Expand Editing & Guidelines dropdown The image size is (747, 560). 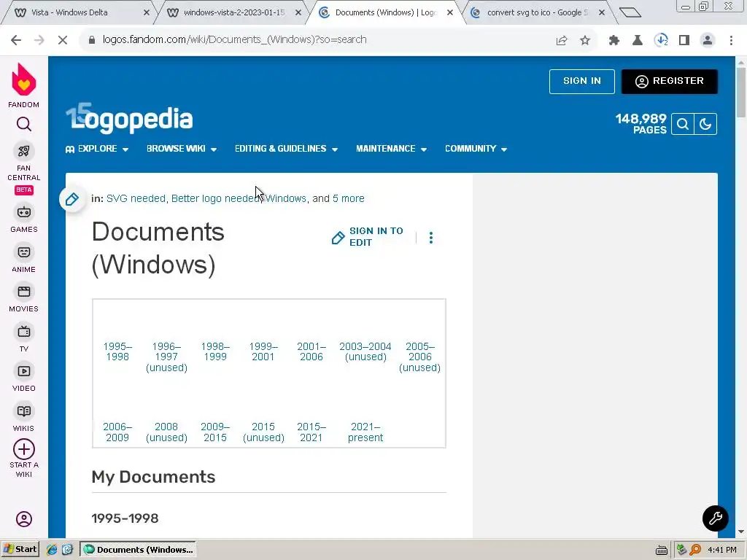pyautogui.click(x=286, y=149)
